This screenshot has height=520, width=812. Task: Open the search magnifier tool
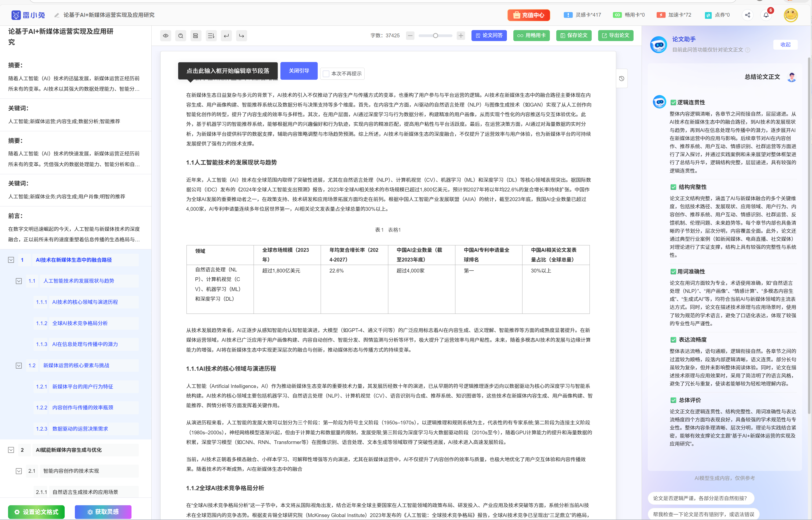pyautogui.click(x=181, y=35)
